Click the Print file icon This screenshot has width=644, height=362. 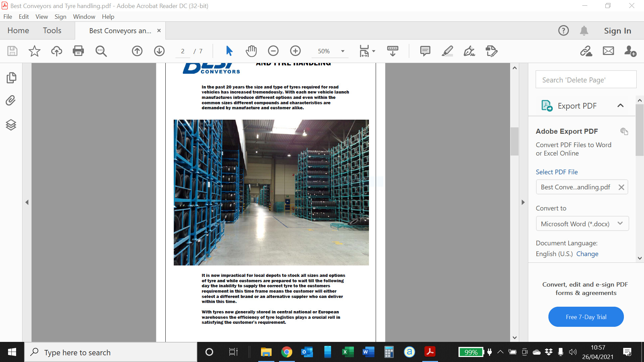(78, 51)
